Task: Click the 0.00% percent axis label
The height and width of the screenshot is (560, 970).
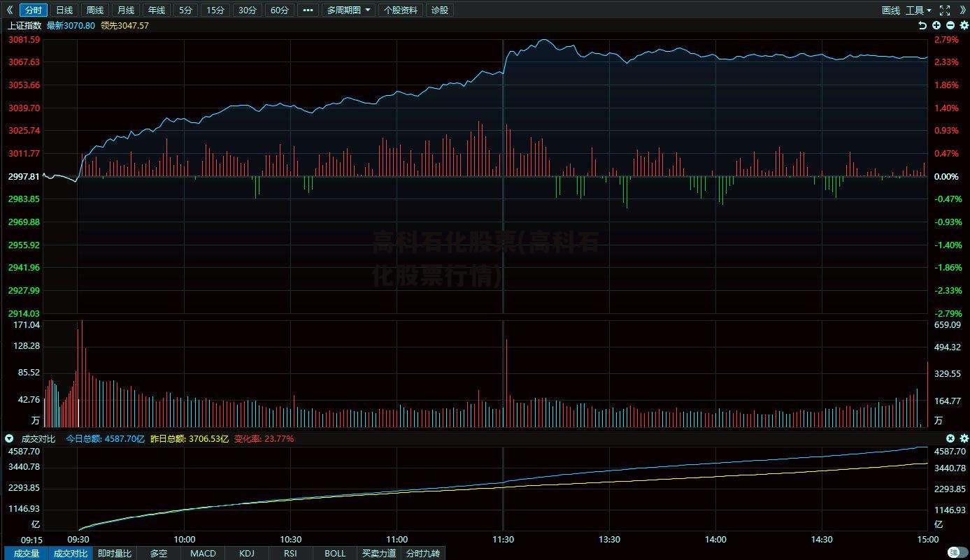Action: click(x=946, y=176)
